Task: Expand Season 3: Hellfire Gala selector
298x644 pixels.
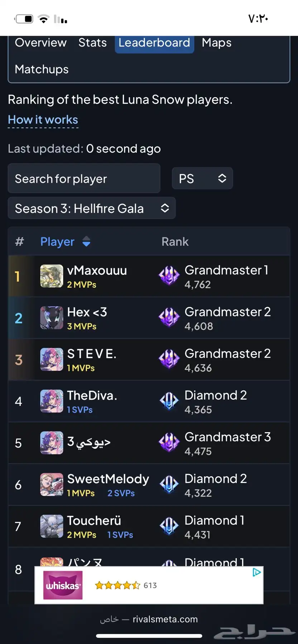Action: (92, 208)
